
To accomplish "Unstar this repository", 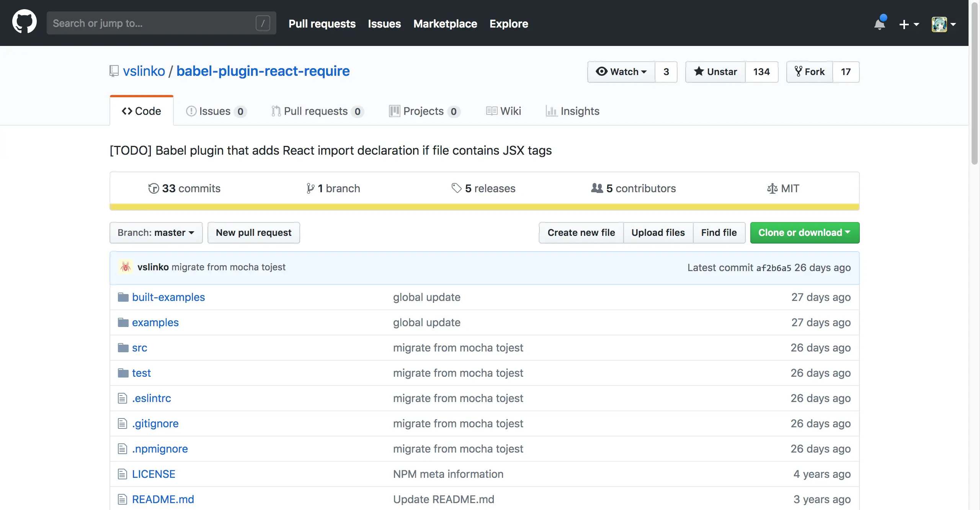I will pos(715,72).
